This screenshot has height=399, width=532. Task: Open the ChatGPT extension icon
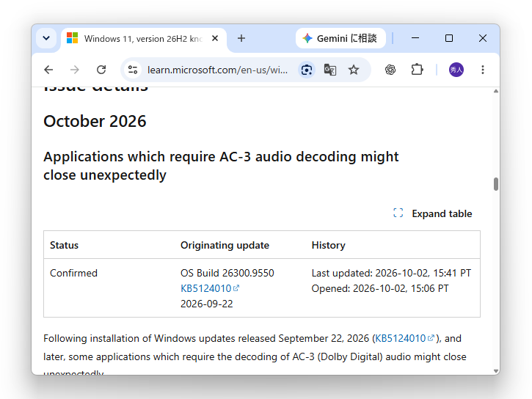pos(390,70)
